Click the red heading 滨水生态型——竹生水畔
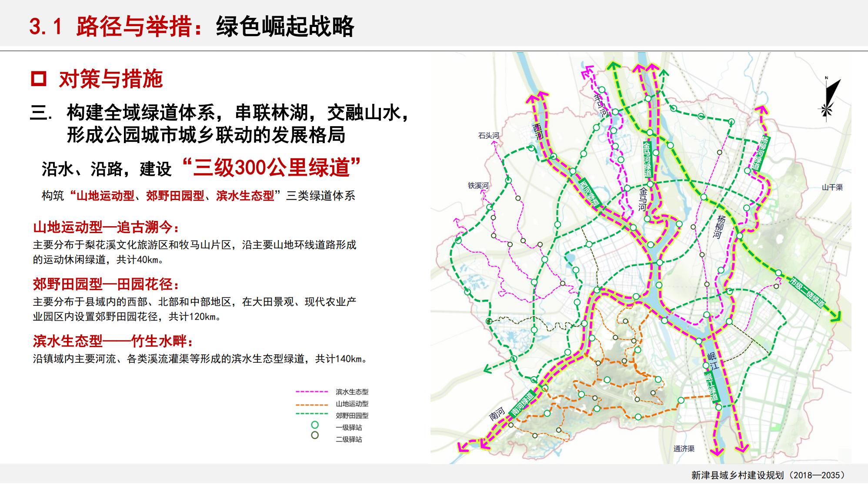Image resolution: width=868 pixels, height=488 pixels. pos(113,341)
